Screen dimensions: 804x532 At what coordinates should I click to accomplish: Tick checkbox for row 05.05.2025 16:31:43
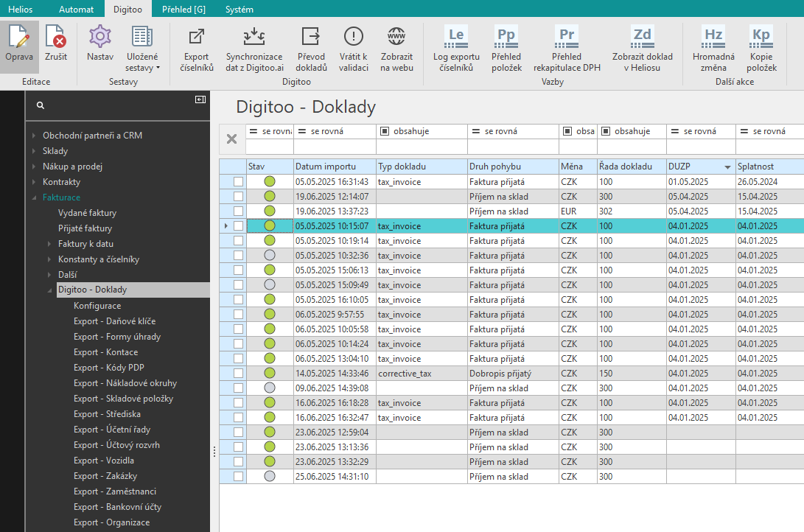point(239,181)
